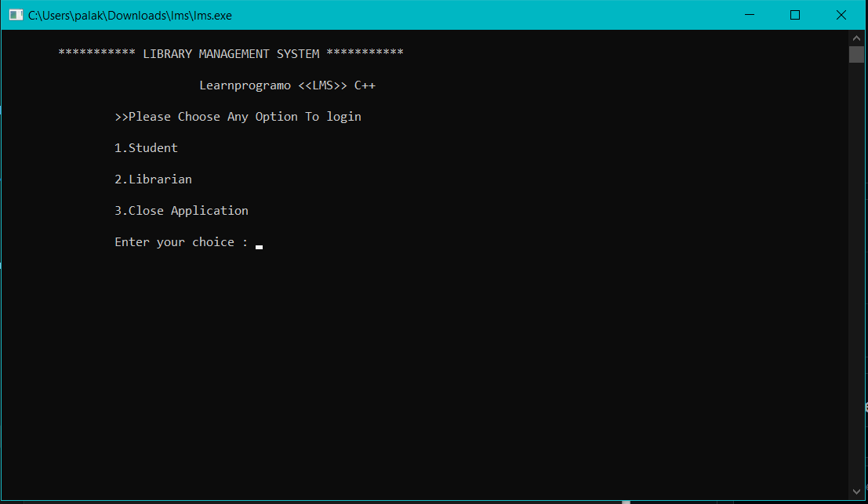This screenshot has width=868, height=504.
Task: Click the LIBRARY MANAGEMENT SYSTEM header
Action: click(x=230, y=53)
